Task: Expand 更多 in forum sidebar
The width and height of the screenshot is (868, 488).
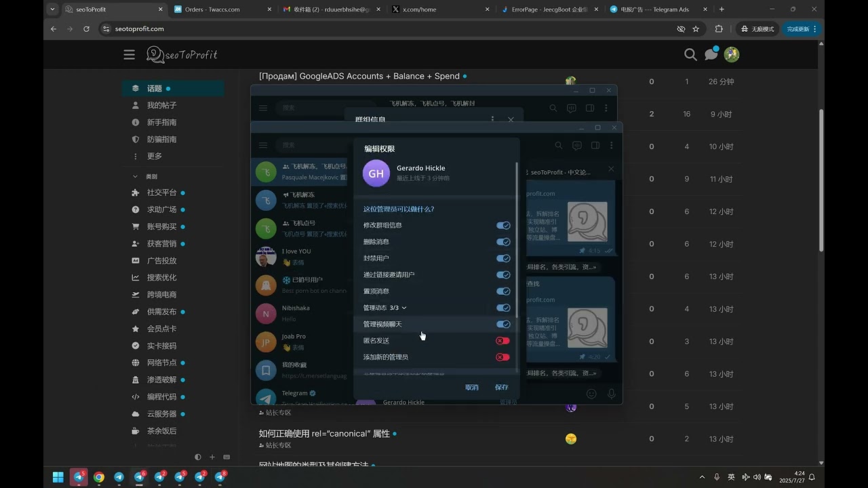Action: [174, 157]
